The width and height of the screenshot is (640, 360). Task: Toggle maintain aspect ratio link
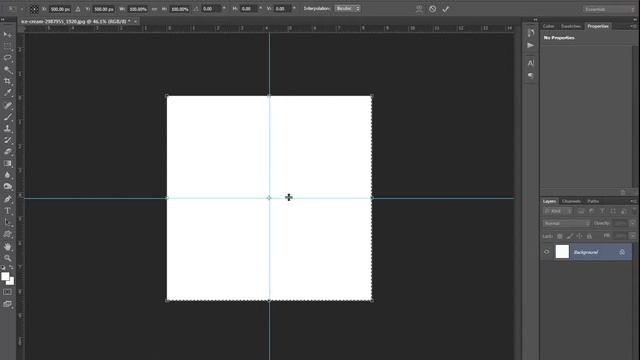click(x=154, y=9)
